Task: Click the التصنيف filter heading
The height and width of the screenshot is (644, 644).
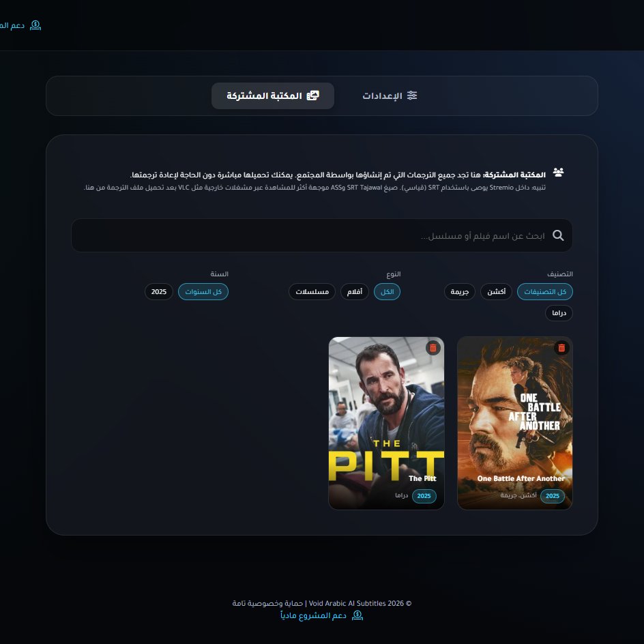Action: click(x=560, y=274)
